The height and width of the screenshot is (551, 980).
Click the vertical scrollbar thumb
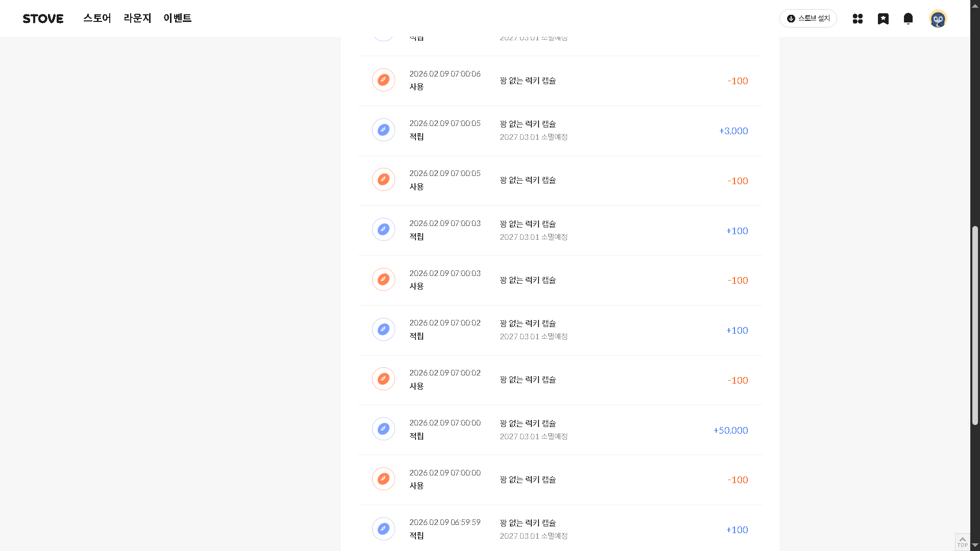975,325
